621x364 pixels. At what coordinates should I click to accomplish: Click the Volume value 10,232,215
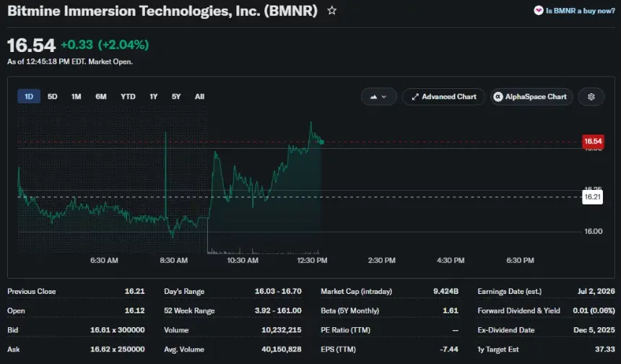point(282,330)
